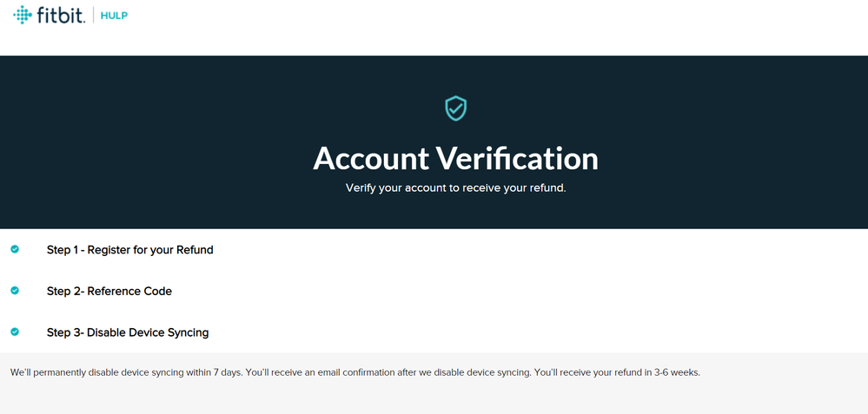Click the fitbit wordmark text

tap(60, 16)
